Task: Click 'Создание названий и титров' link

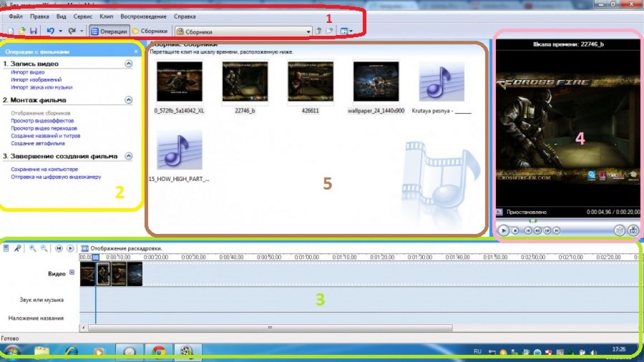Action: [46, 136]
